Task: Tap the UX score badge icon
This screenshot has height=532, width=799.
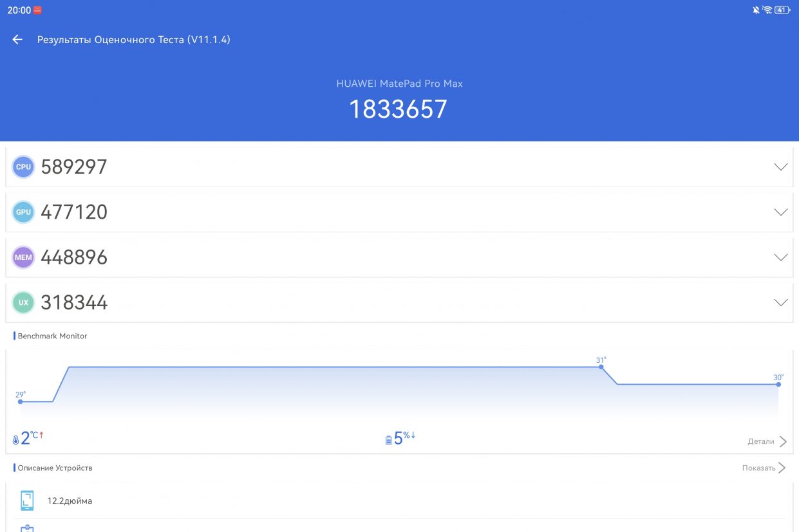Action: [23, 302]
